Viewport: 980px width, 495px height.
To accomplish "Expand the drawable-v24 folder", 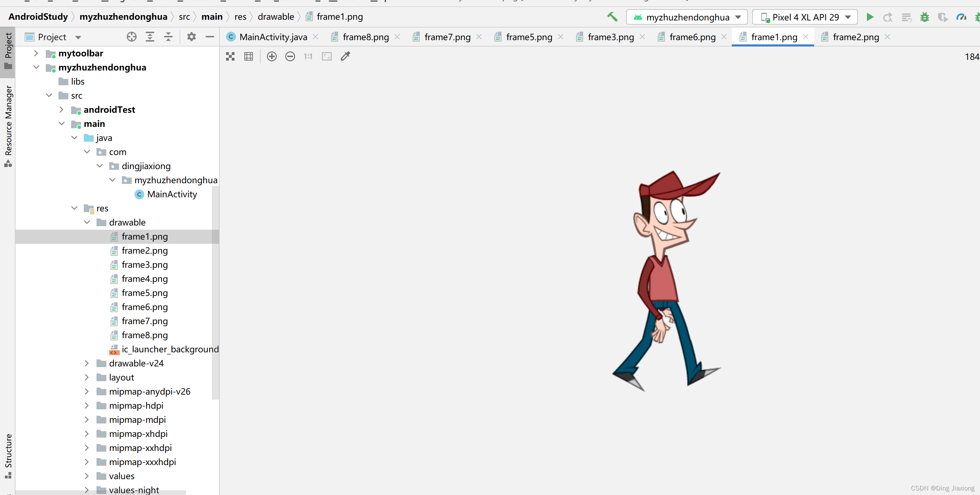I will [87, 363].
